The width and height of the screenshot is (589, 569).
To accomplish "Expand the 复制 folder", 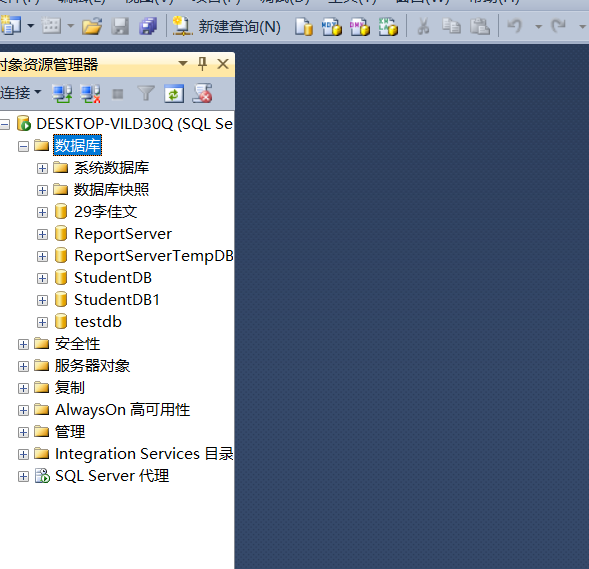I will point(23,388).
